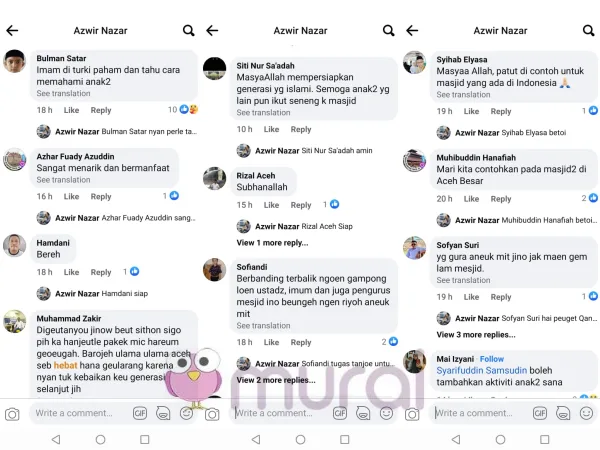The image size is (600, 450).
Task: Open the emoji picker in the right comment bar
Action: pyautogui.click(x=586, y=413)
